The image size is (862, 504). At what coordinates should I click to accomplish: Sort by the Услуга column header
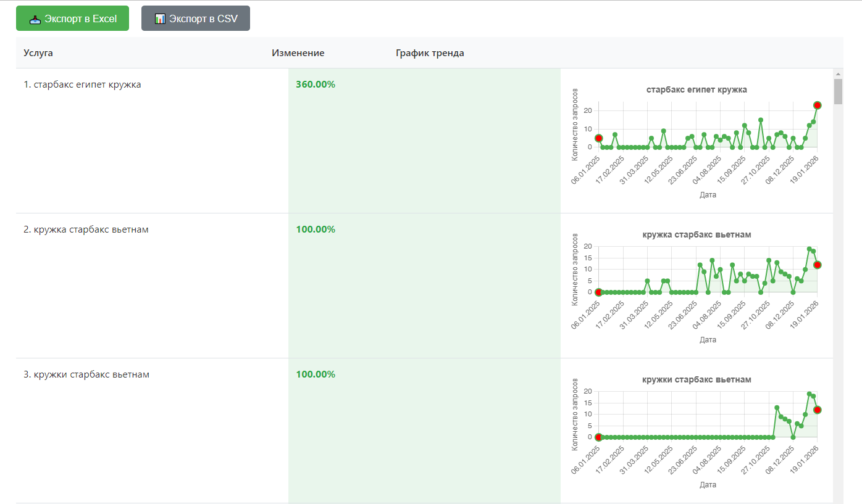[x=38, y=53]
